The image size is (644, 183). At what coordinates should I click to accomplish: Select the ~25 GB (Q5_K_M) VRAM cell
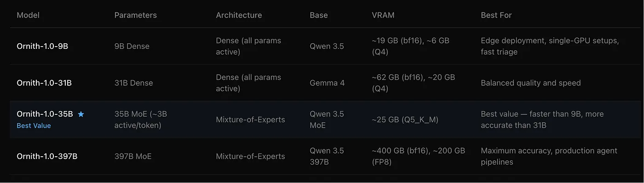pyautogui.click(x=405, y=120)
